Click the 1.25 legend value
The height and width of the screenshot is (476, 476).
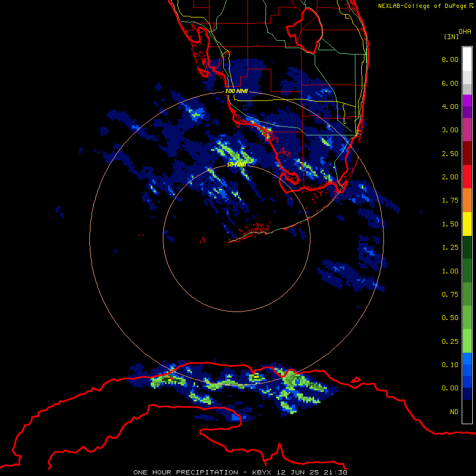pos(450,248)
